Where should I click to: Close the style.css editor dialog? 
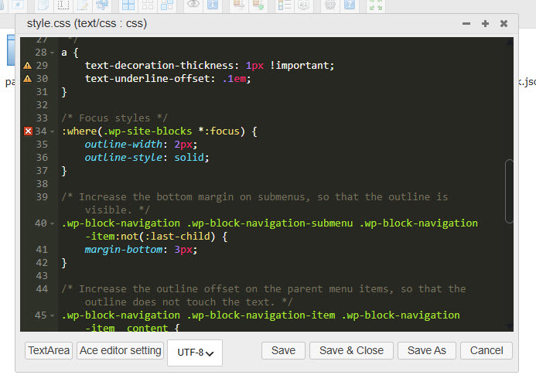click(504, 23)
